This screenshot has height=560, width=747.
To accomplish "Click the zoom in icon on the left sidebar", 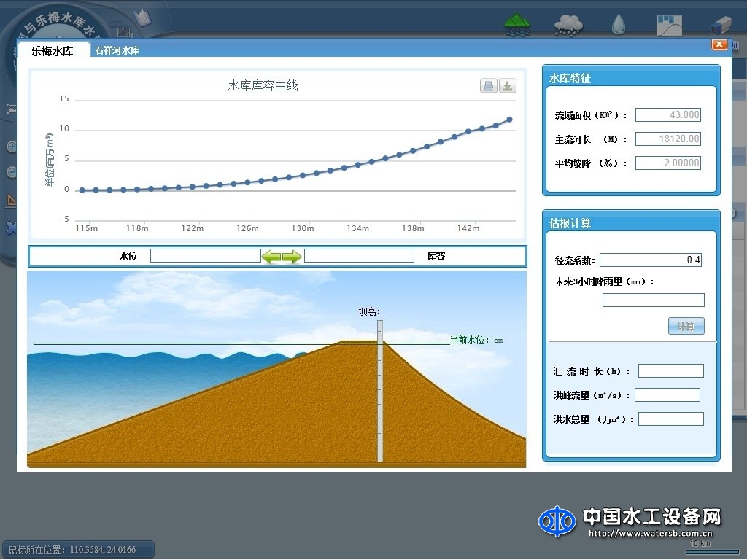I will tap(11, 146).
